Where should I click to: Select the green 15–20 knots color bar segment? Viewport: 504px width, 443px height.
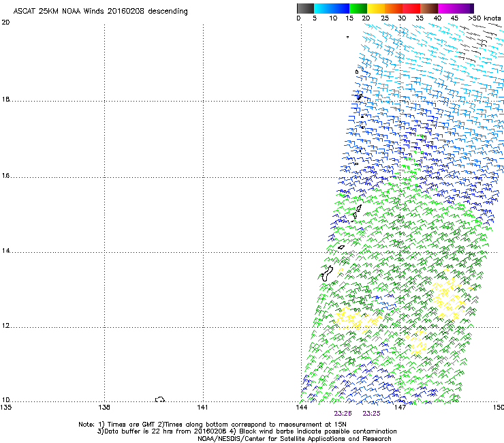tap(358, 8)
